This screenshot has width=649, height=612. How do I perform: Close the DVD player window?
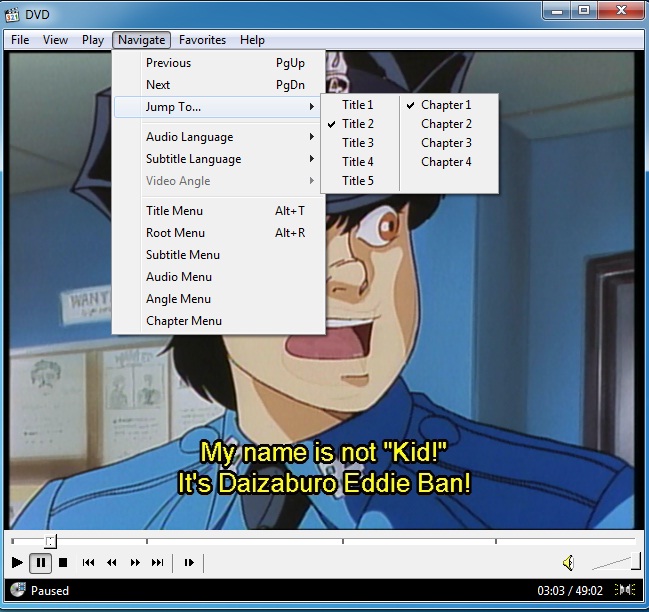pos(621,10)
